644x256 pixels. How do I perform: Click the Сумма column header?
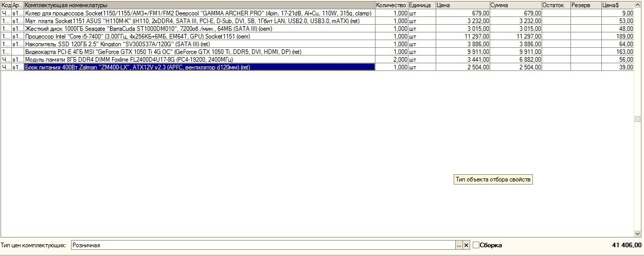(515, 5)
